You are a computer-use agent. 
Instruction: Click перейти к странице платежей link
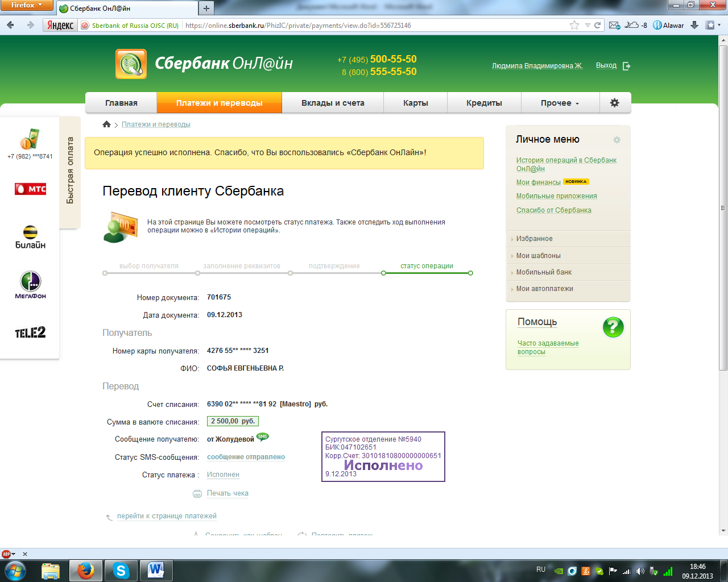tap(167, 516)
